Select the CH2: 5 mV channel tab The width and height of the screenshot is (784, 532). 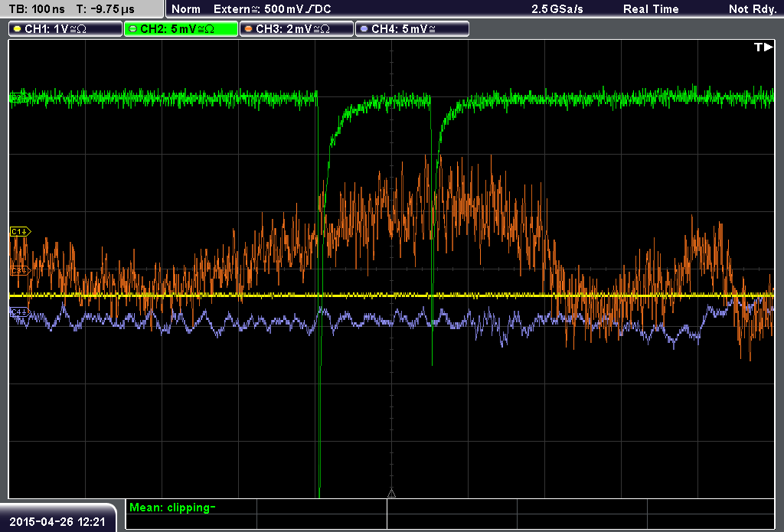181,29
